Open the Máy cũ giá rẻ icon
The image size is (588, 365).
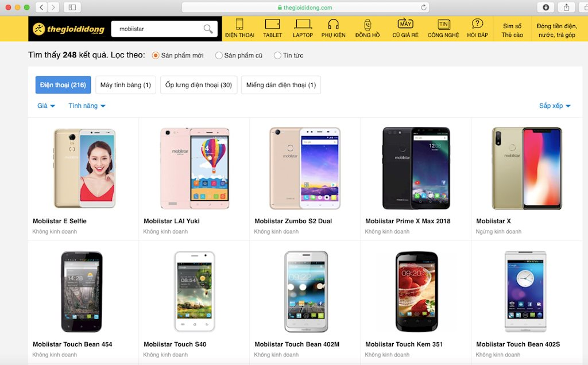click(x=405, y=24)
